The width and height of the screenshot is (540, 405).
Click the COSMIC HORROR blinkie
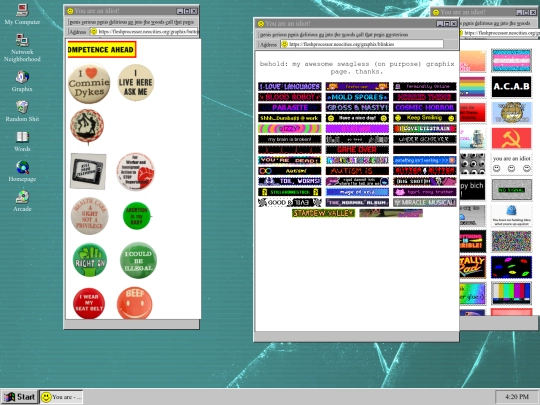tap(425, 108)
